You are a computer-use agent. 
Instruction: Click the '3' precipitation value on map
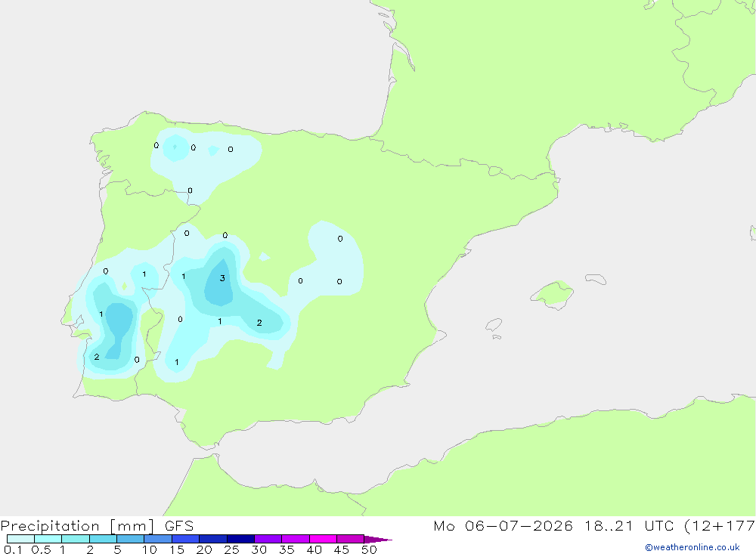click(x=222, y=278)
